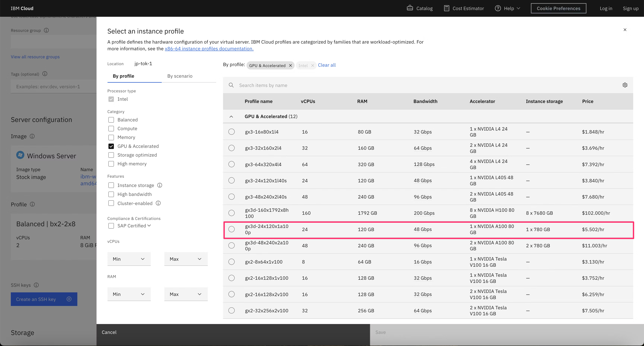Viewport: 644px width, 346px height.
Task: Open the RAM Max dropdown
Action: coord(186,294)
